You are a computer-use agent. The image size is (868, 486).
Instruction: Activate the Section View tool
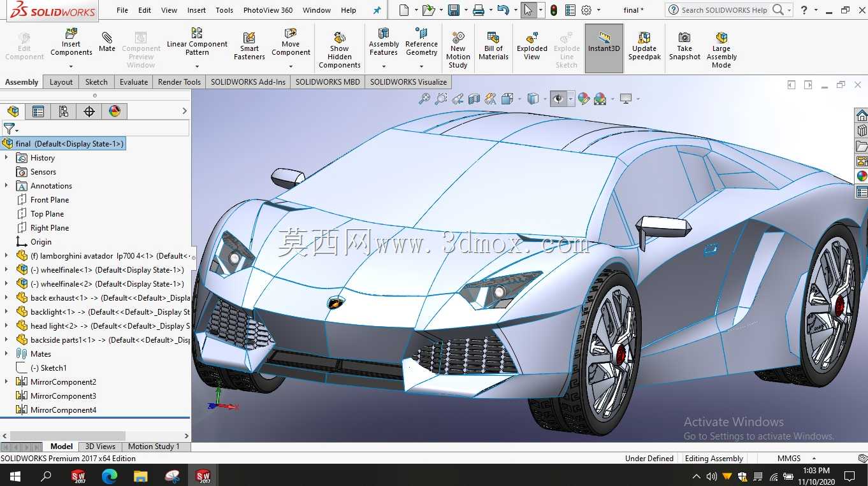(x=474, y=99)
